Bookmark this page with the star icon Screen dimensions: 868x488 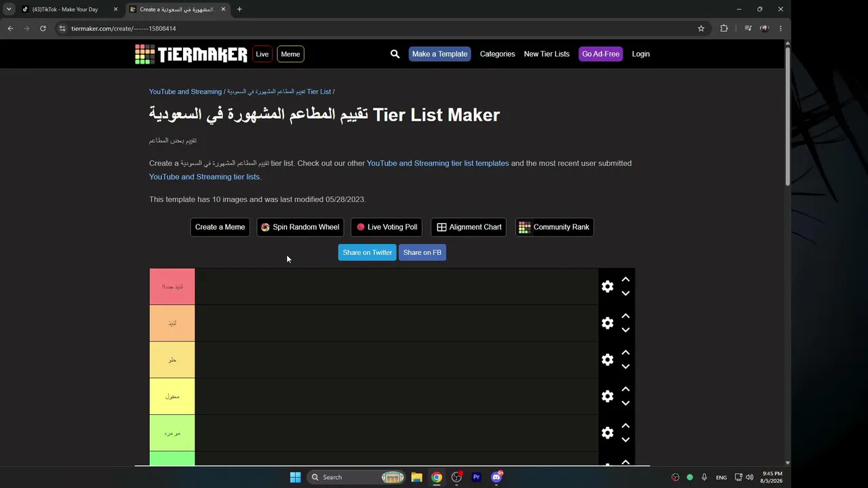coord(701,28)
